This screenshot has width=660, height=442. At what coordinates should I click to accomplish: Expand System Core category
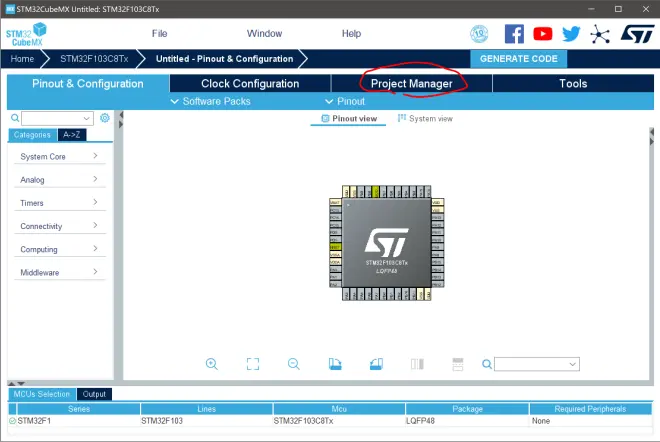pyautogui.click(x=59, y=157)
